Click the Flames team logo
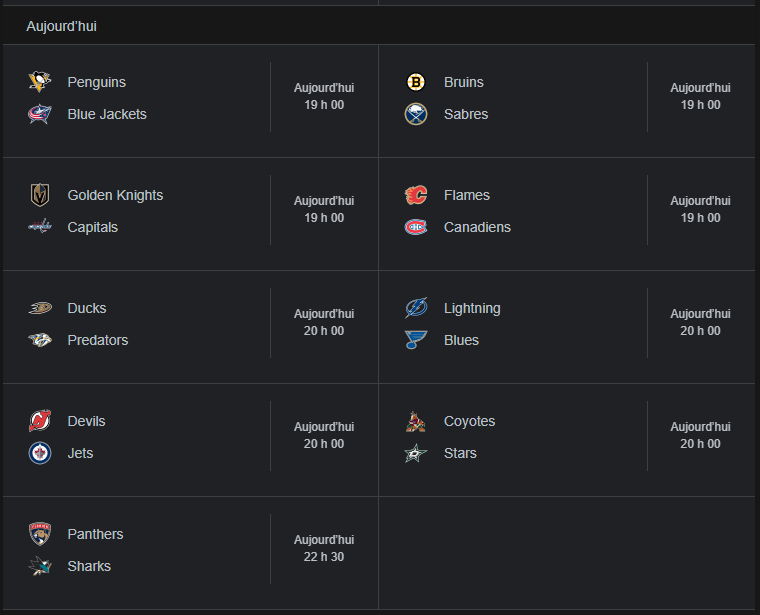760x615 pixels. 416,195
